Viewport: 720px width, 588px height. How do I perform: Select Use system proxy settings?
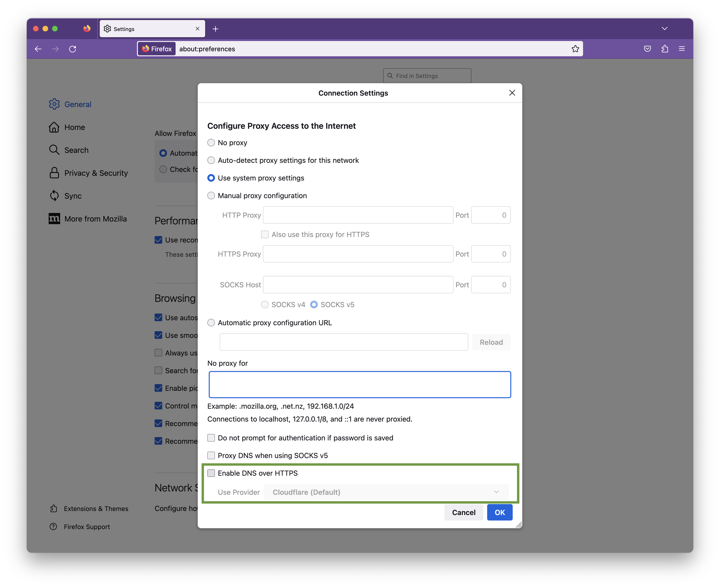[211, 178]
